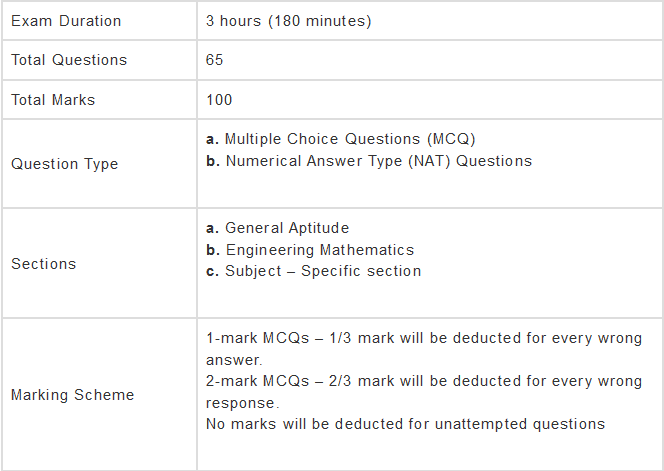This screenshot has width=664, height=471.
Task: Click the "Exam Duration" row label
Action: [x=66, y=21]
